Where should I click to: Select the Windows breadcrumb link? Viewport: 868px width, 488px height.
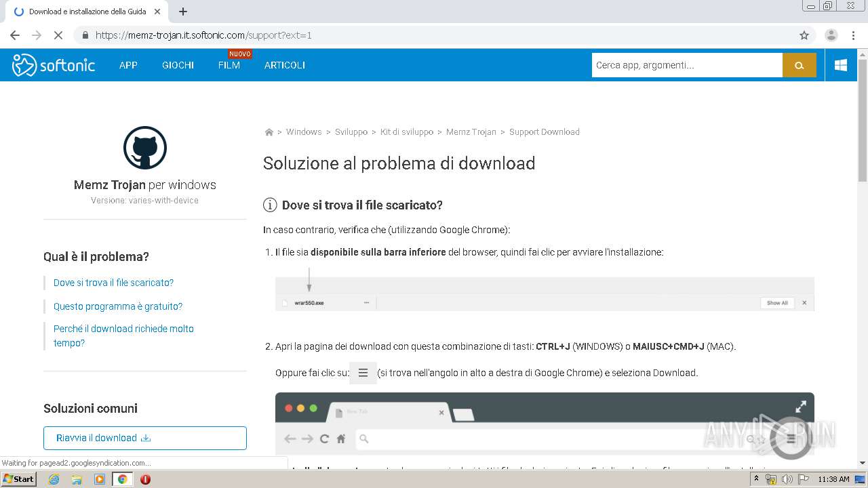(304, 132)
